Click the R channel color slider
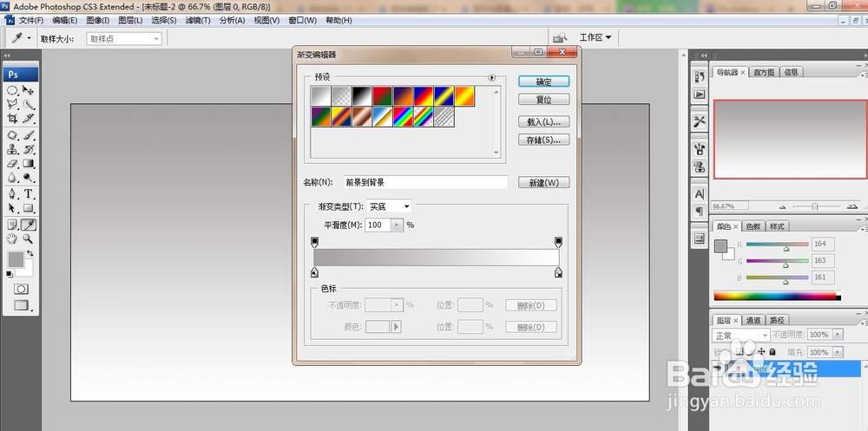 (777, 244)
